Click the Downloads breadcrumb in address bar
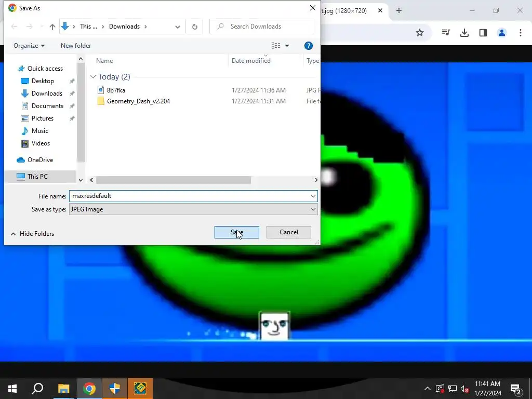The height and width of the screenshot is (399, 532). point(124,26)
